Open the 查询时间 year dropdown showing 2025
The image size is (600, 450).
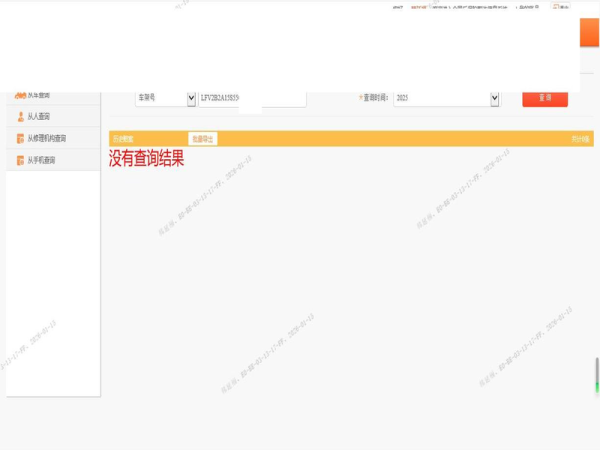click(440, 98)
